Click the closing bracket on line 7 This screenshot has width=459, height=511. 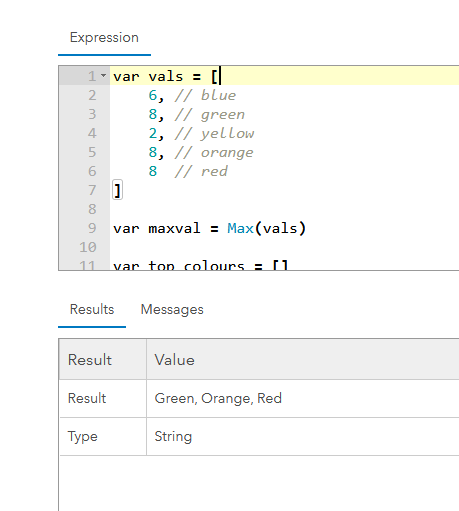117,190
